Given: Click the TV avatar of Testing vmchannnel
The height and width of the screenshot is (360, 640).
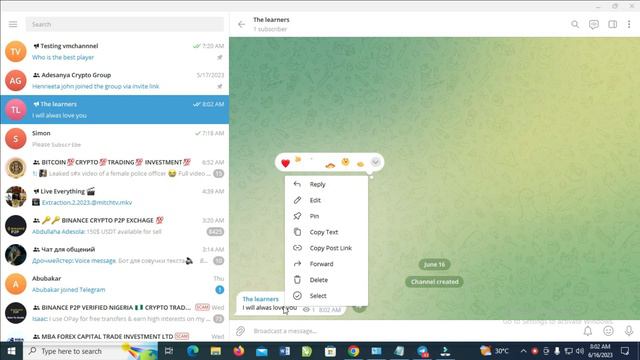Looking at the screenshot, I should (x=16, y=51).
